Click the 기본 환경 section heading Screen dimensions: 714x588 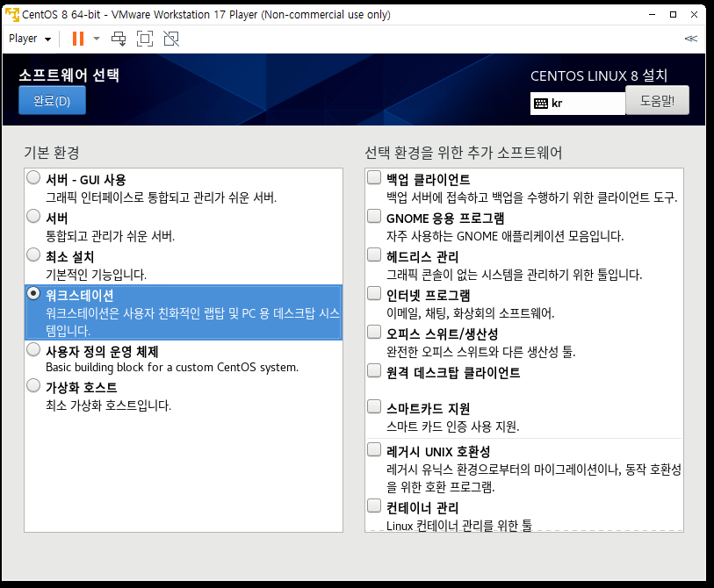[52, 153]
